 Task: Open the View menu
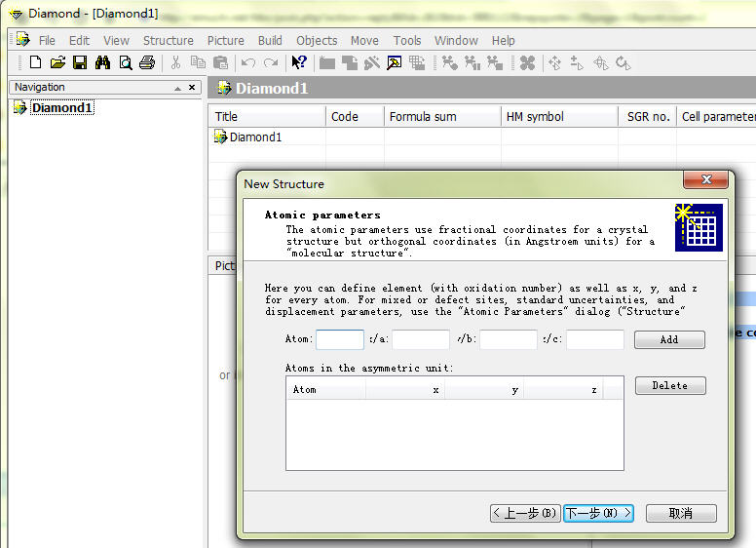tap(116, 41)
